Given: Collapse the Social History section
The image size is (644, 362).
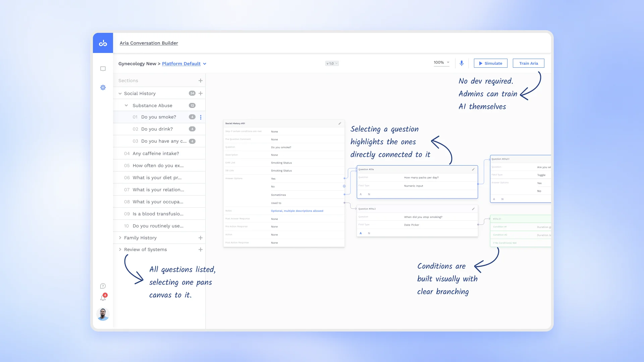Looking at the screenshot, I should point(120,94).
